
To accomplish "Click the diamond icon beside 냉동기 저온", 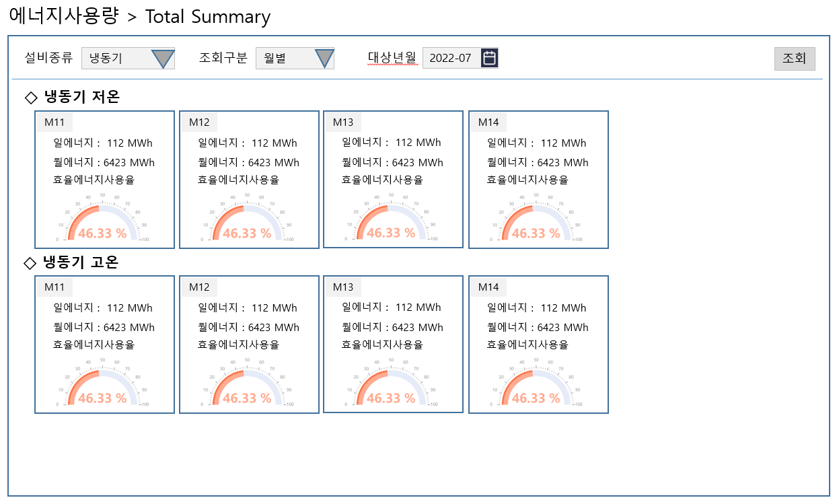I will tap(31, 98).
